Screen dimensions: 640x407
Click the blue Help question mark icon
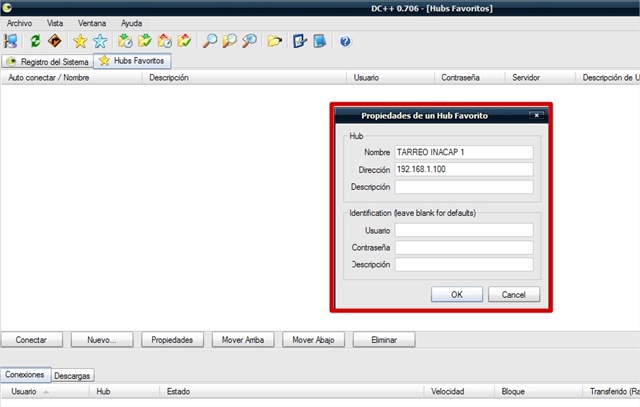(x=345, y=41)
